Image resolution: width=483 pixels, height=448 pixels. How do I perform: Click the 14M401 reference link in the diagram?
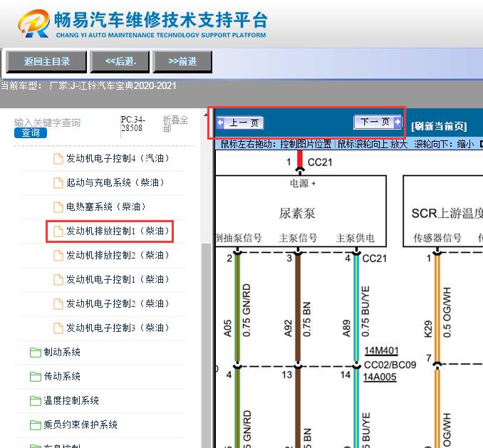[x=381, y=350]
